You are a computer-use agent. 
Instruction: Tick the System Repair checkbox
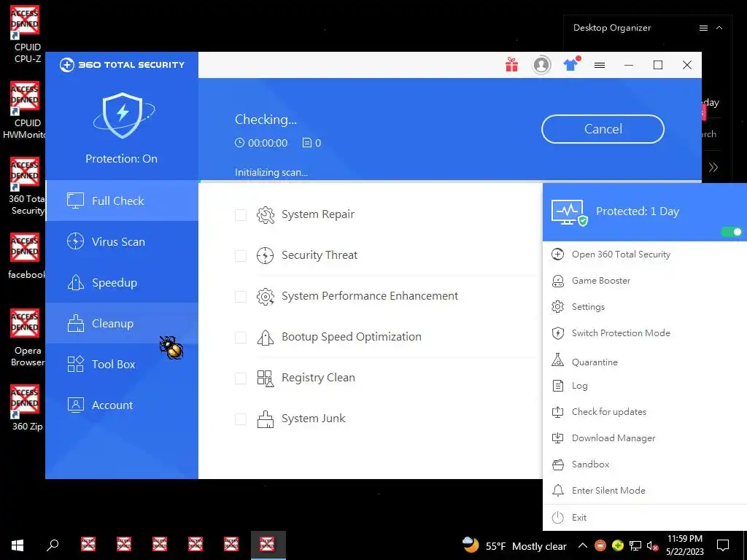[x=241, y=215]
